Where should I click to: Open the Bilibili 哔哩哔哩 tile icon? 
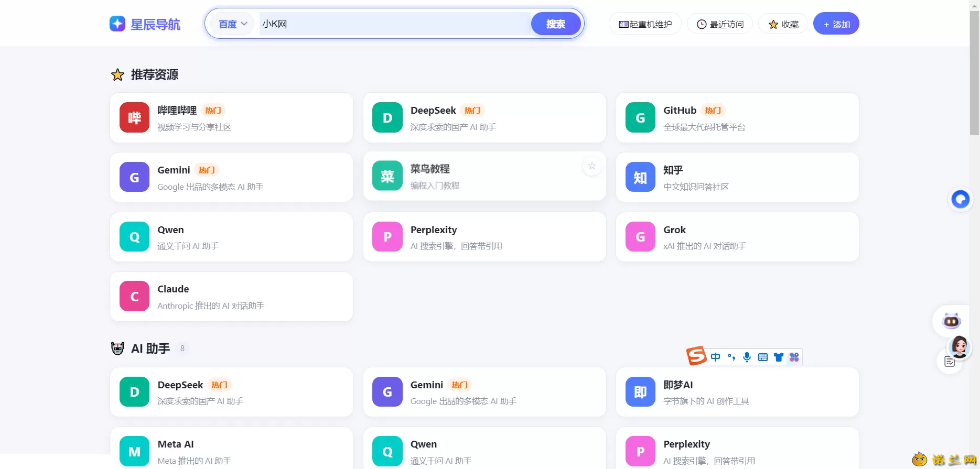click(134, 117)
